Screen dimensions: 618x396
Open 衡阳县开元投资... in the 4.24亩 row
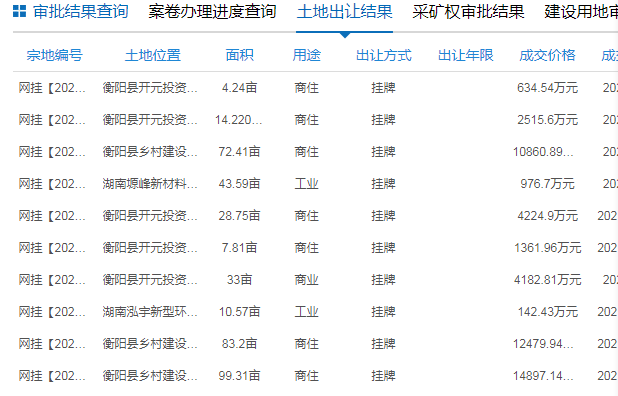coord(150,87)
